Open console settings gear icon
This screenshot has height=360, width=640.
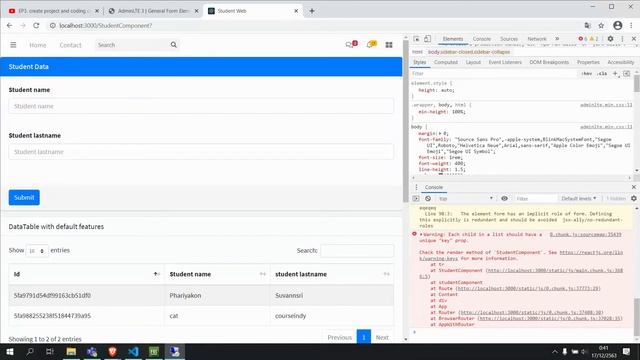click(633, 198)
